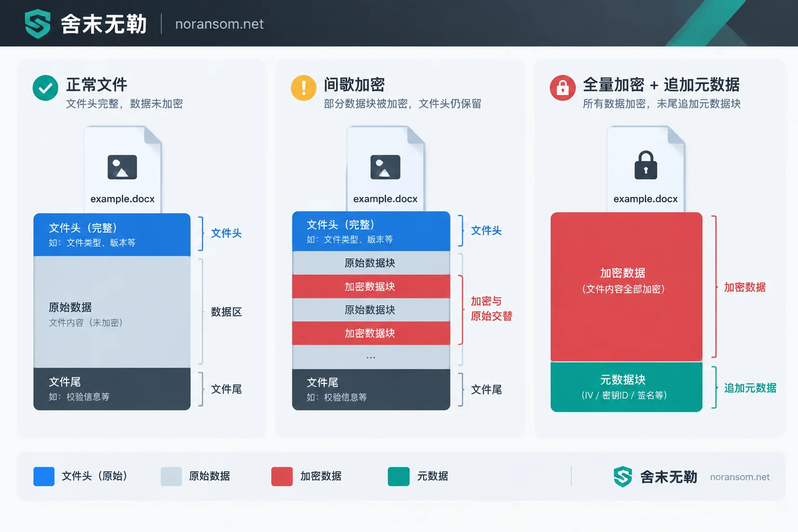
Task: Click the yellow exclamation warning icon
Action: 303,88
